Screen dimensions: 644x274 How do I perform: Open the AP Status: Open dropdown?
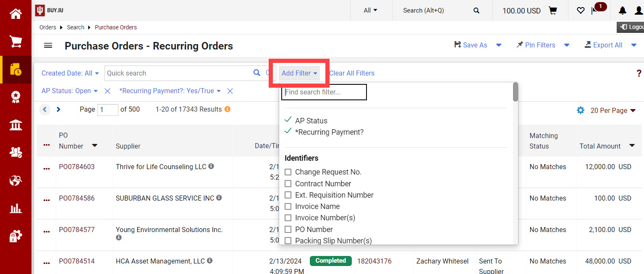pyautogui.click(x=69, y=91)
